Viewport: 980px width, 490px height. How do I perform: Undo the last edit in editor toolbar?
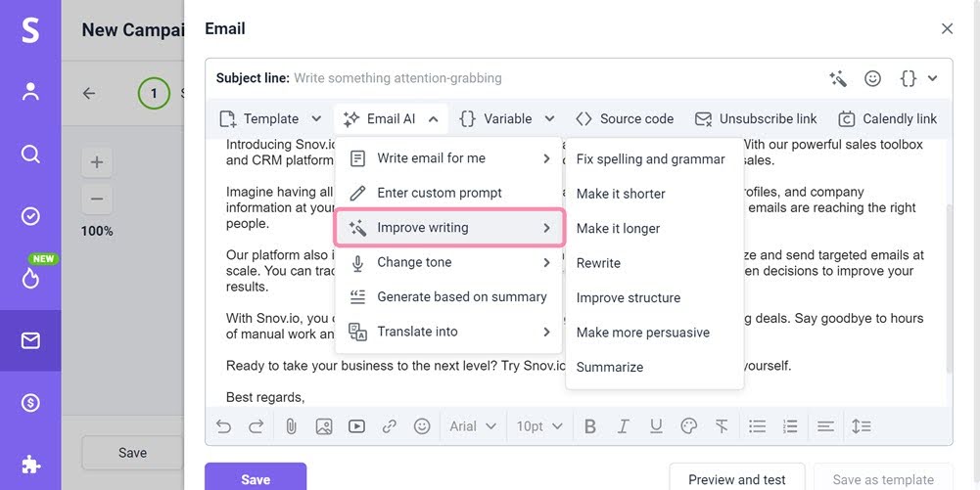(224, 426)
